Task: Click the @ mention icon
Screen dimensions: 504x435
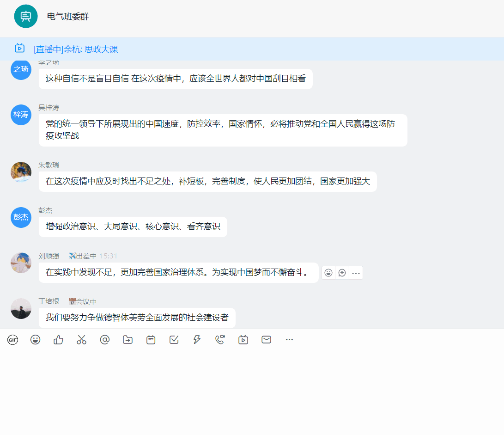Action: click(x=105, y=340)
